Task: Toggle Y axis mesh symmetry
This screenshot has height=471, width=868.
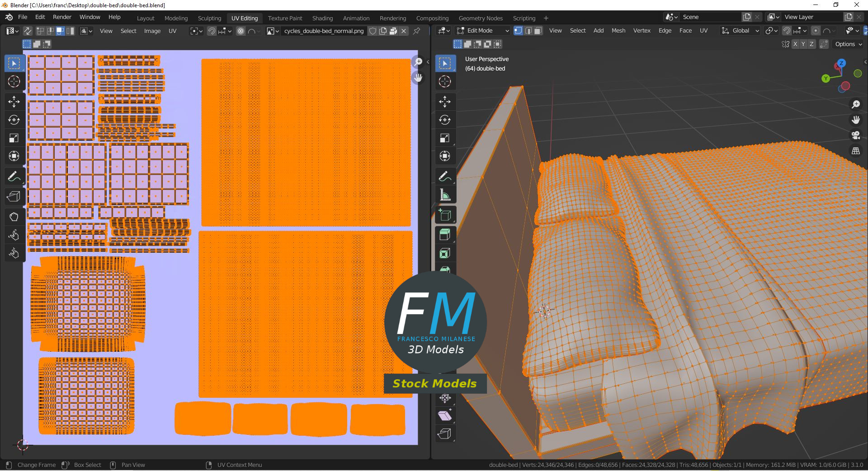Action: click(803, 44)
